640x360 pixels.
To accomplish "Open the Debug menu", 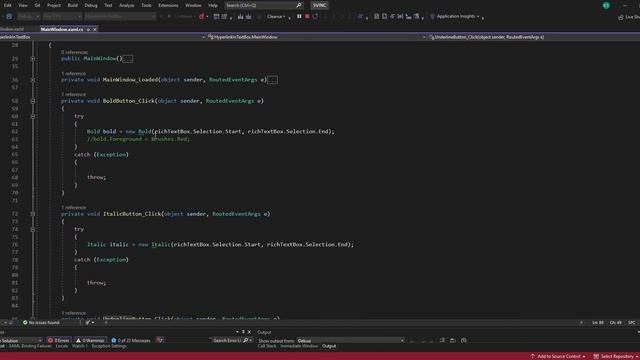I will point(91,5).
